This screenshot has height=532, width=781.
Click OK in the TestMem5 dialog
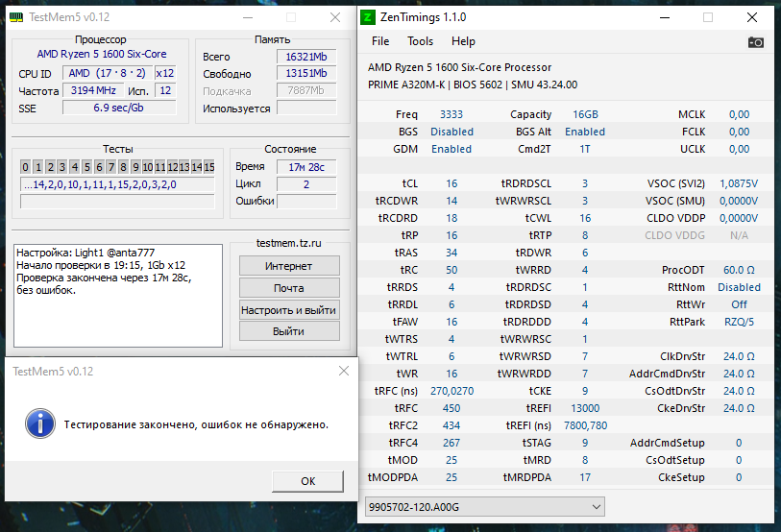307,481
